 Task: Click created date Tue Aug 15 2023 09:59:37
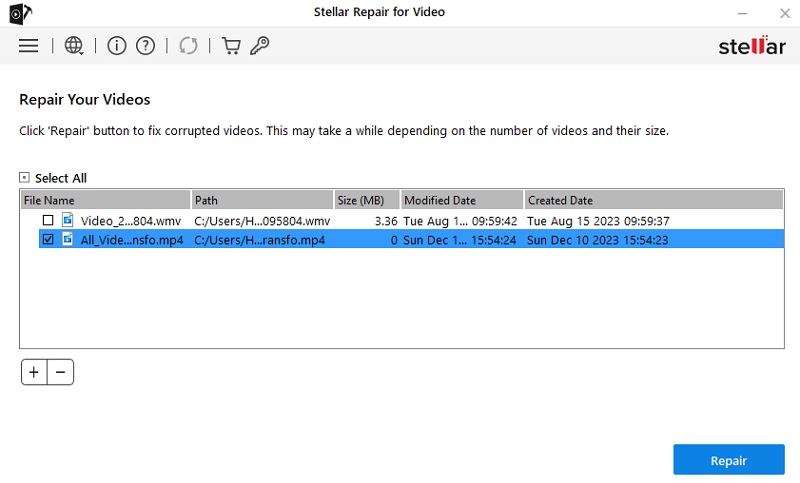pos(598,221)
